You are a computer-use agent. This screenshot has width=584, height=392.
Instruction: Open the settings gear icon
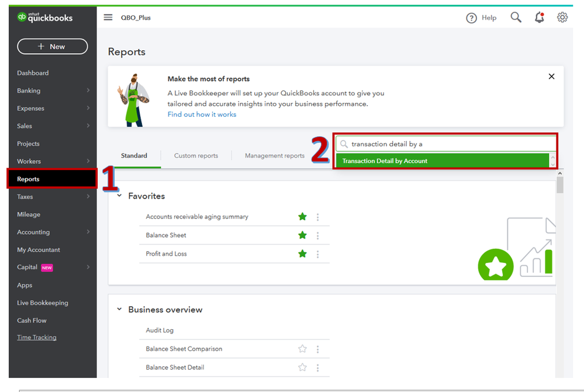click(562, 17)
